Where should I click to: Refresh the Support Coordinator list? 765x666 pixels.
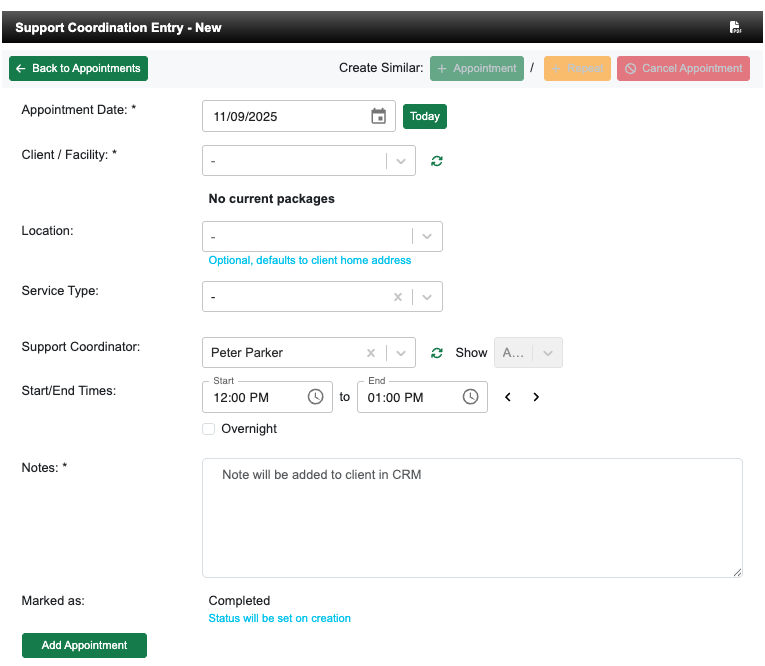tap(437, 353)
